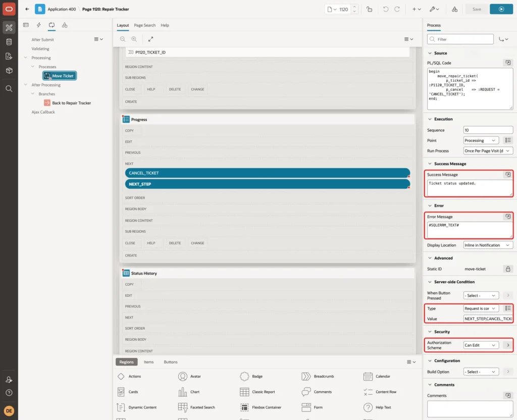517x420 pixels.
Task: Switch to the Rendering tree tab
Action: tap(26, 25)
